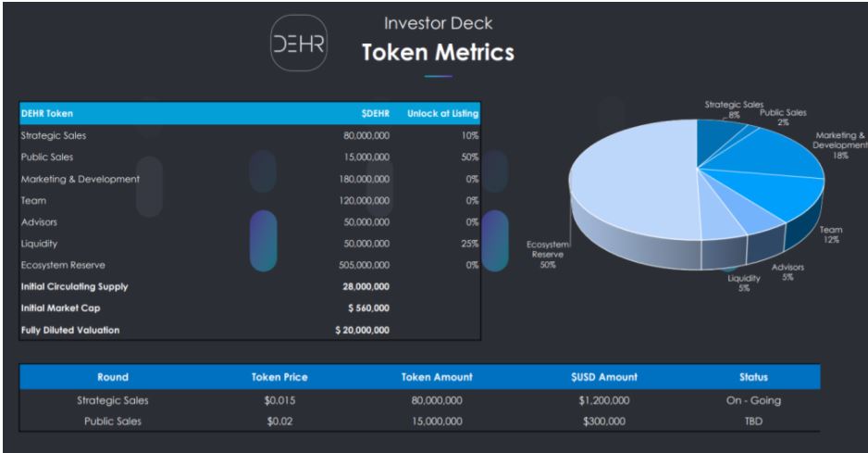This screenshot has width=868, height=453.
Task: Click the "Team" row label in the table
Action: pos(33,201)
